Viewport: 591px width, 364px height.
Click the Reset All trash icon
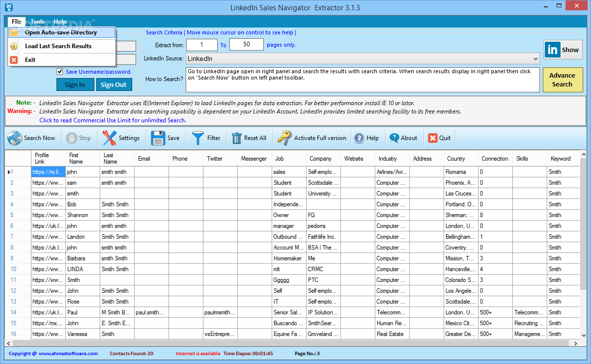237,138
